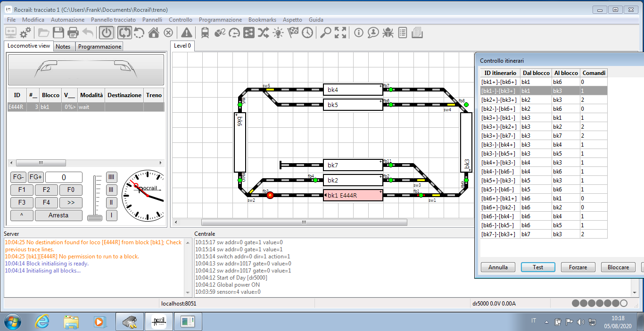The width and height of the screenshot is (644, 331).
Task: Click the crossing arrows shuffle icon
Action: [x=264, y=33]
